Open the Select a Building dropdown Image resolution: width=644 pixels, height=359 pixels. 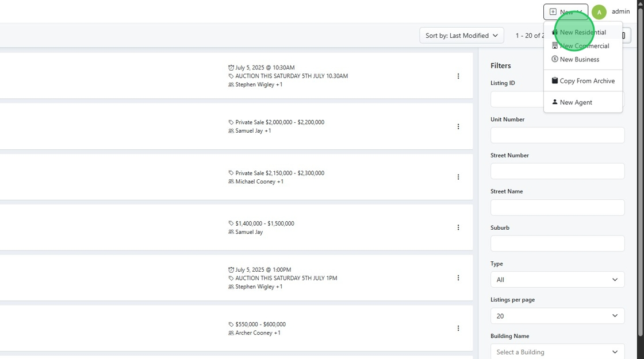click(557, 352)
